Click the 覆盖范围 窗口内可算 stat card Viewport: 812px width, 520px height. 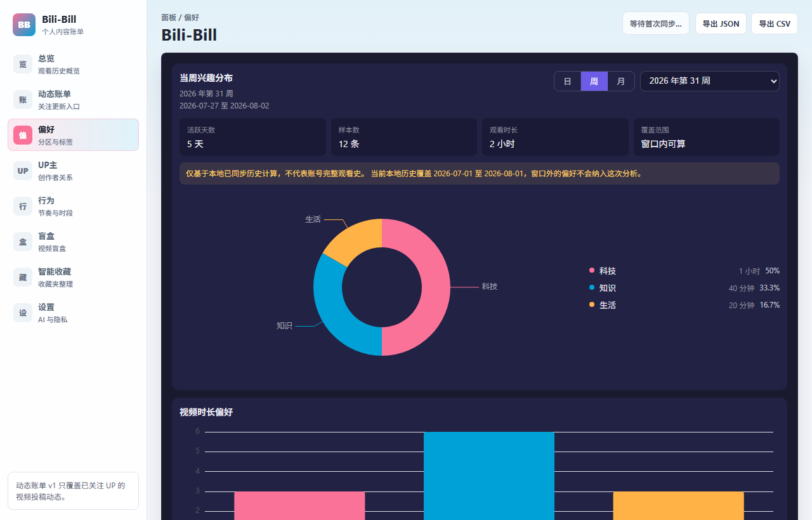tap(707, 137)
